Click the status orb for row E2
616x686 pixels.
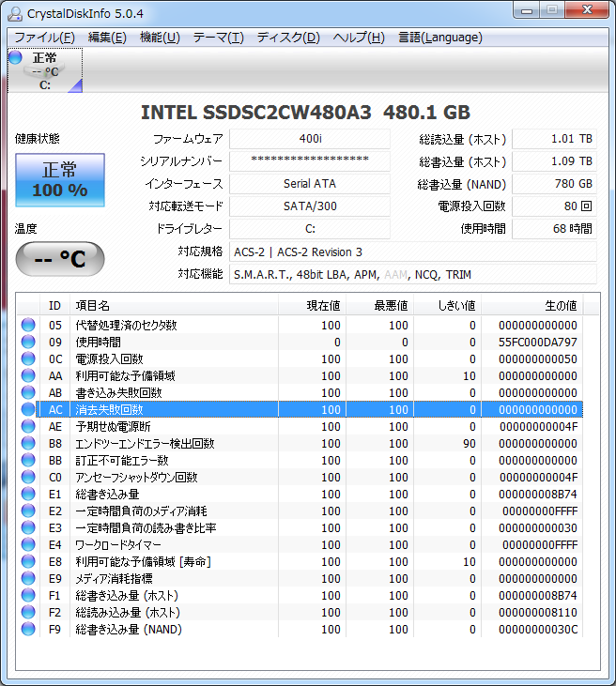point(28,511)
